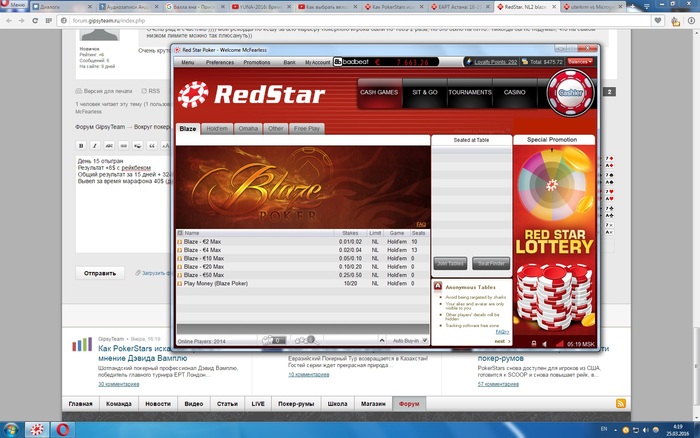700x438 pixels.
Task: Expand the panel with the up chevron
Action: coord(382,340)
